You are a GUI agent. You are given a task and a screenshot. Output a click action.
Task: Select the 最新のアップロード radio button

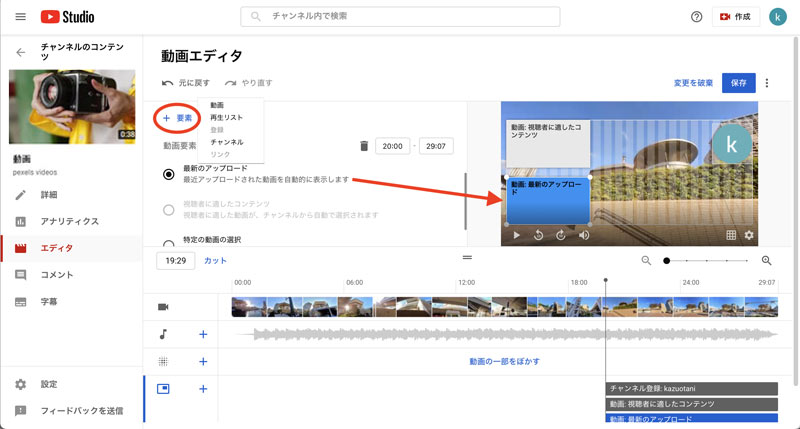[168, 174]
